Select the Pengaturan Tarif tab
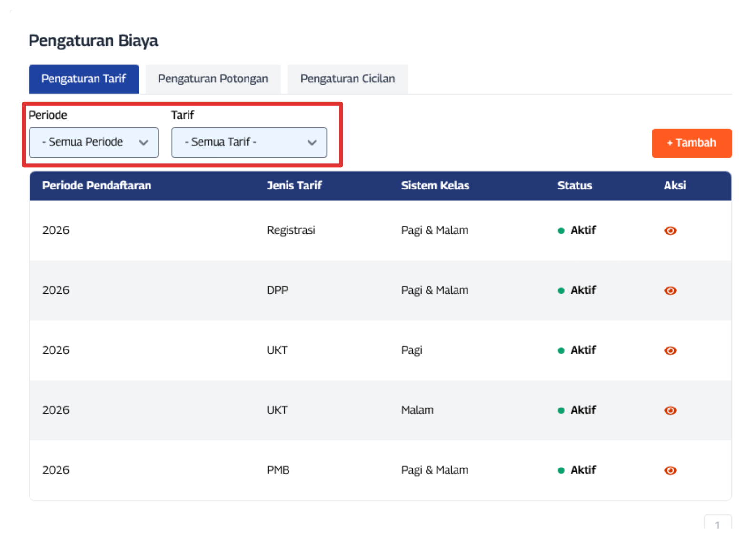This screenshot has height=538, width=756. tap(84, 79)
